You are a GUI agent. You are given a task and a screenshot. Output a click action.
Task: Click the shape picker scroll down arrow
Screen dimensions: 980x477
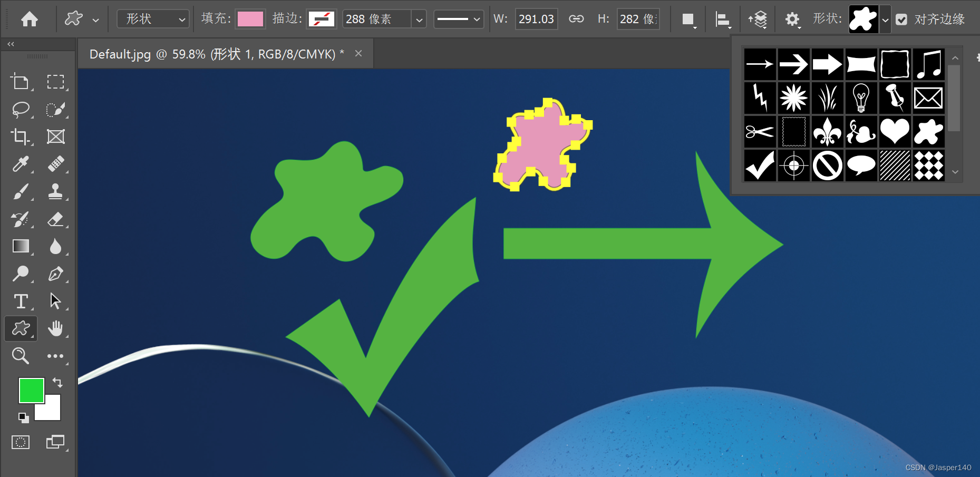[955, 172]
